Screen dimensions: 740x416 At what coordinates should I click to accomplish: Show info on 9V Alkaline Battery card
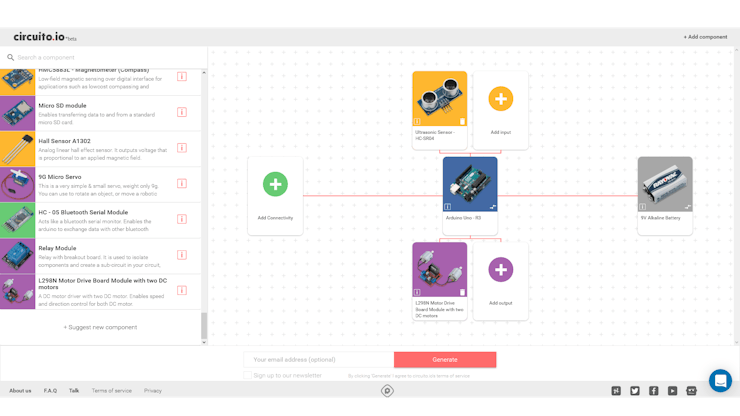642,207
